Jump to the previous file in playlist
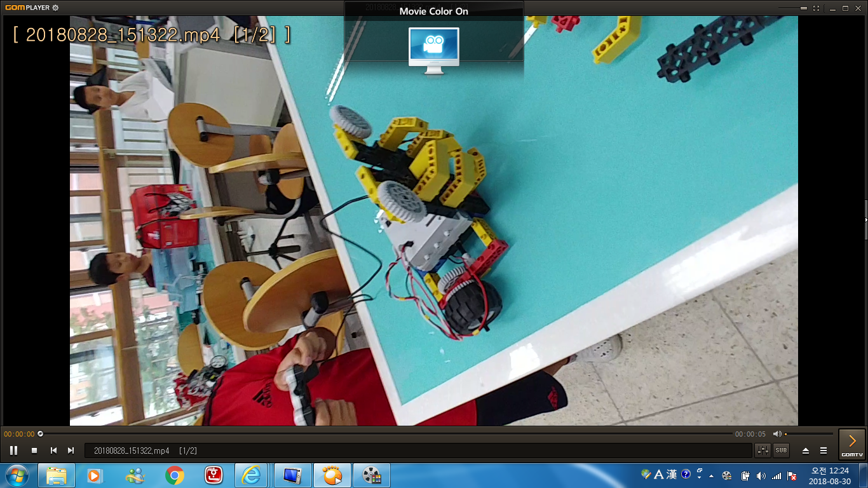The width and height of the screenshot is (868, 488). click(53, 451)
